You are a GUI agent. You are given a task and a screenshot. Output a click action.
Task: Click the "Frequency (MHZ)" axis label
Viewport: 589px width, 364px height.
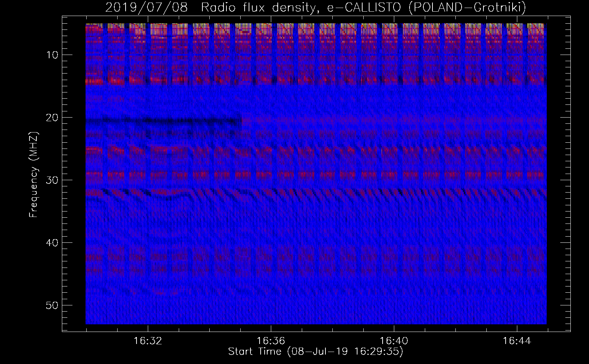tap(33, 175)
